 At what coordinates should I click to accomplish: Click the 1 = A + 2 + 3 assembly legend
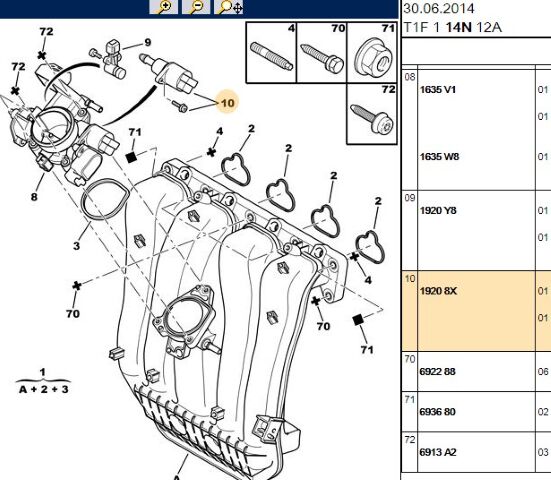[43, 381]
